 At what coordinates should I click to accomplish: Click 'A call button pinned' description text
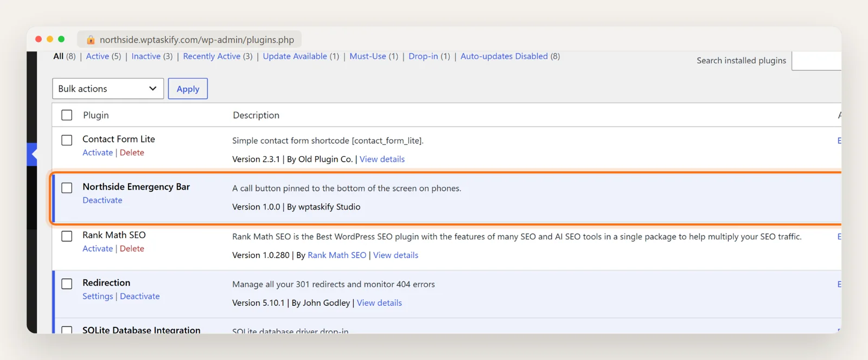tap(347, 188)
